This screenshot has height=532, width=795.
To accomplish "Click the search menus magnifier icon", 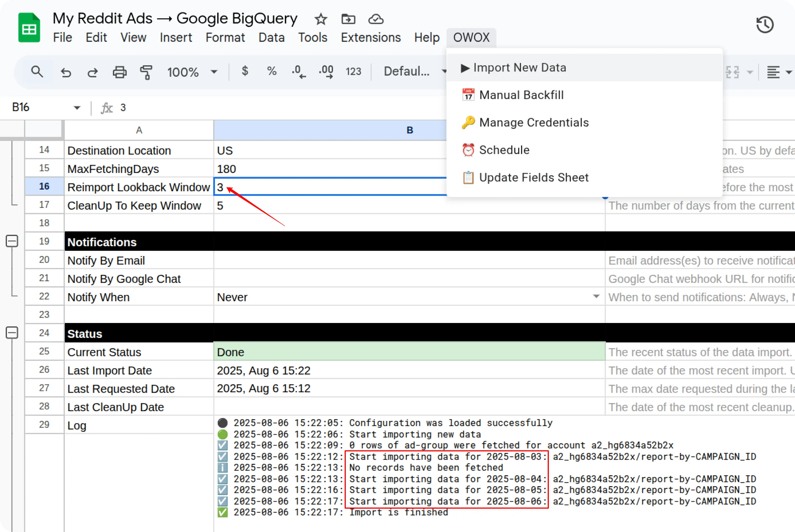I will point(37,72).
